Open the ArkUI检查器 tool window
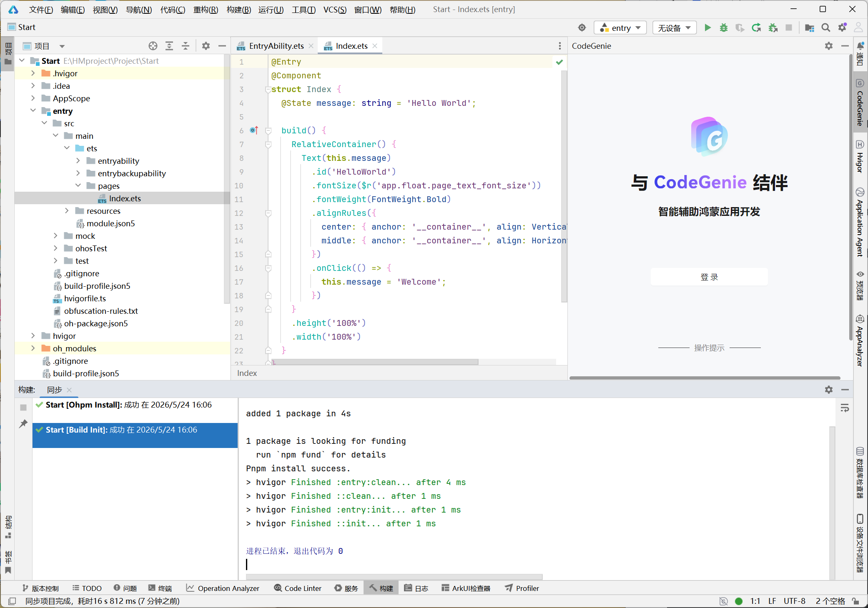The image size is (868, 608). coord(466,588)
